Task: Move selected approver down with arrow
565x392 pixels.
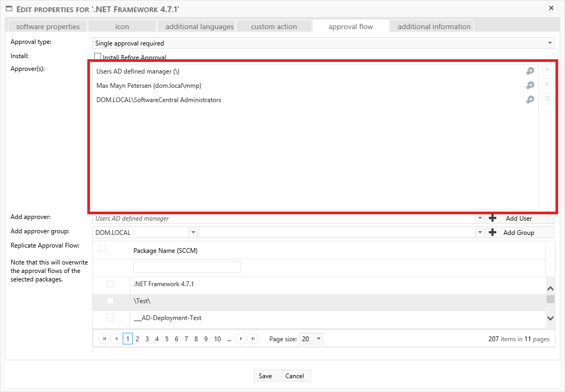Action: pos(547,85)
